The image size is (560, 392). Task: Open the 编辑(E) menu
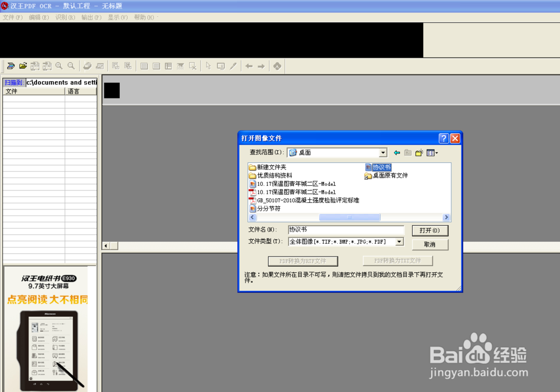[x=39, y=17]
